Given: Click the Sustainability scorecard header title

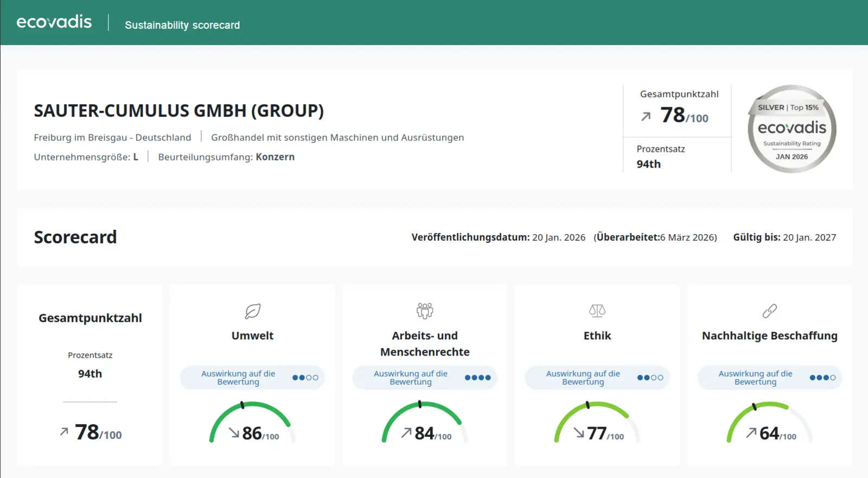Looking at the screenshot, I should coord(182,25).
